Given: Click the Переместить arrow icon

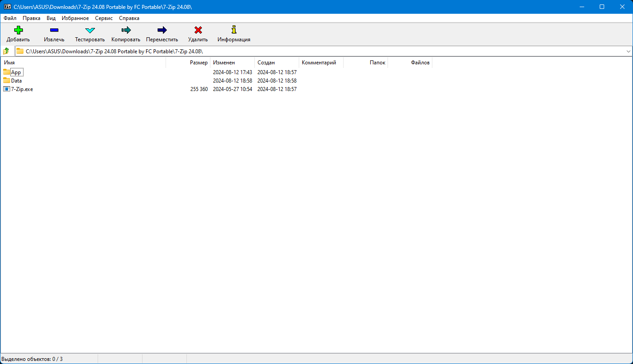Looking at the screenshot, I should [x=162, y=30].
